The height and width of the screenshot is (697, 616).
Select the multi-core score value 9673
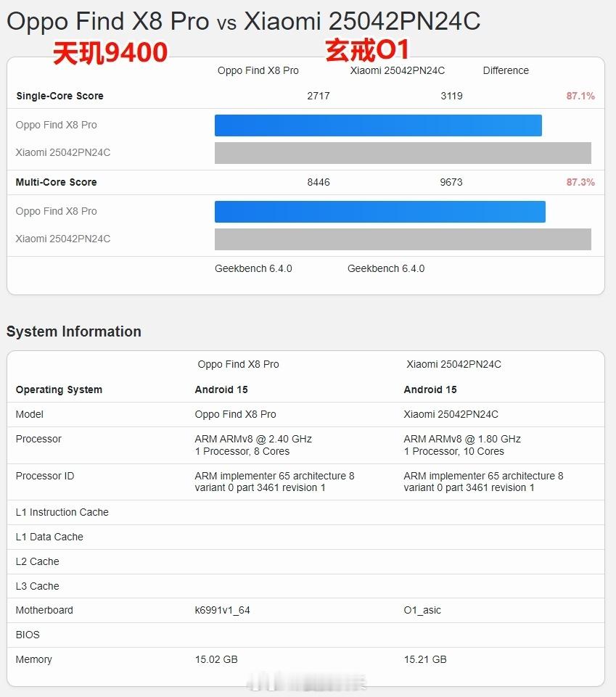click(451, 182)
